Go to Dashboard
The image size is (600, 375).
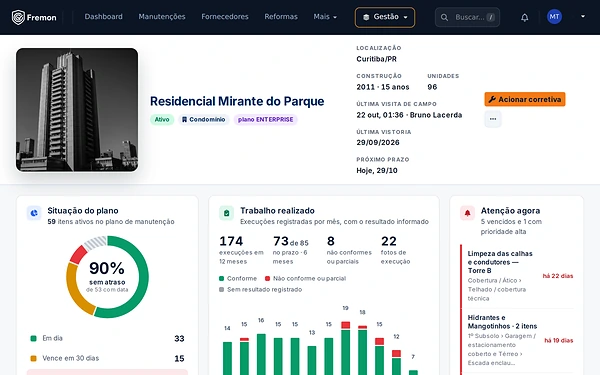click(x=103, y=17)
